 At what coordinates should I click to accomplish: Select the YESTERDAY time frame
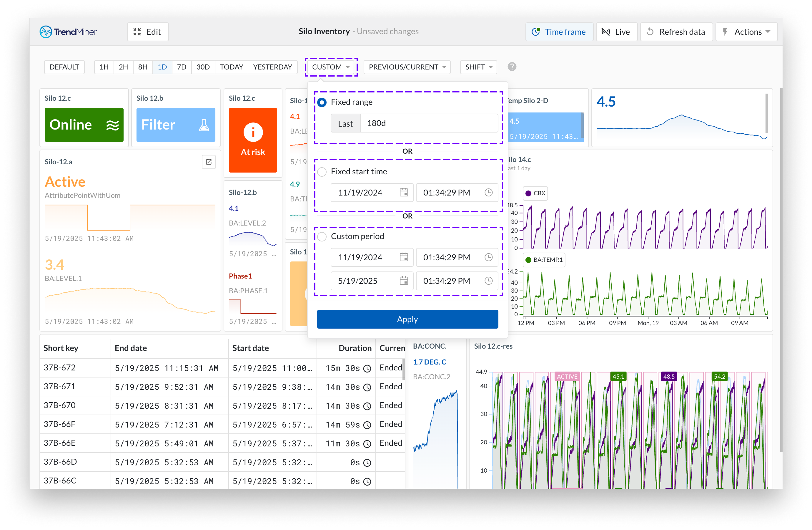pyautogui.click(x=272, y=67)
